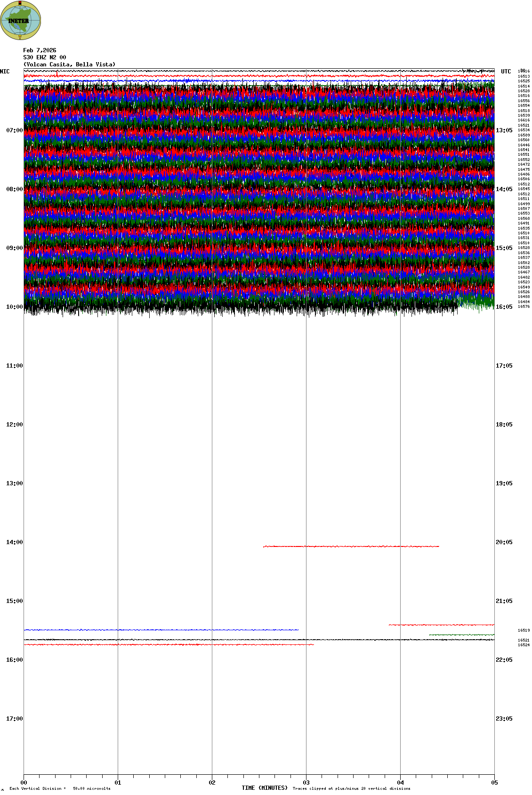Click the 14:00 local time label
Image resolution: width=532 pixels, height=795 pixels.
(x=14, y=542)
